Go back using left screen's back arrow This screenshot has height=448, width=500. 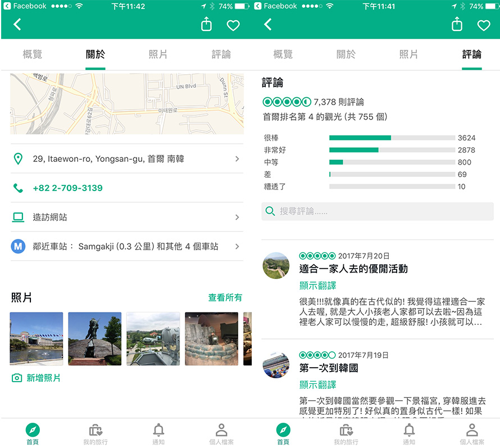(17, 24)
